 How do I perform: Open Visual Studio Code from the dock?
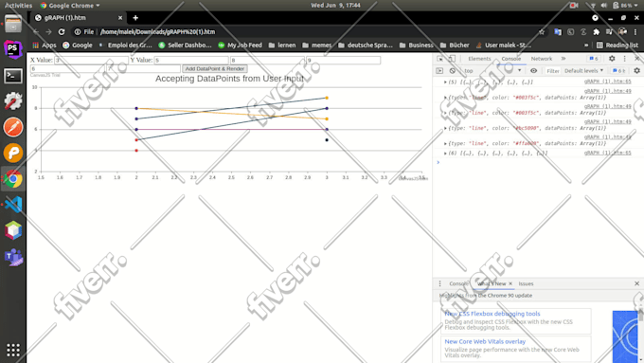(x=13, y=205)
